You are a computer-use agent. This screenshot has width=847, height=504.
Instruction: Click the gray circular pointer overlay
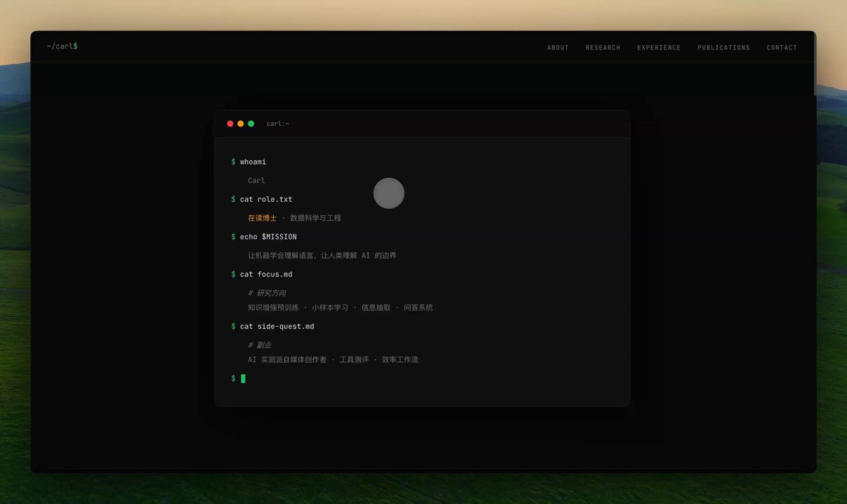click(x=389, y=193)
